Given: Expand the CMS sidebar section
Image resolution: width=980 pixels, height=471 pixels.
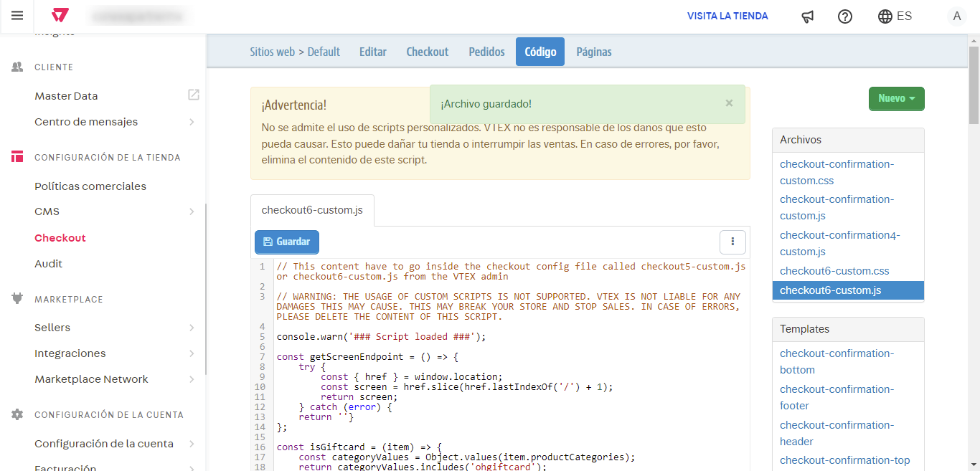Looking at the screenshot, I should 192,211.
